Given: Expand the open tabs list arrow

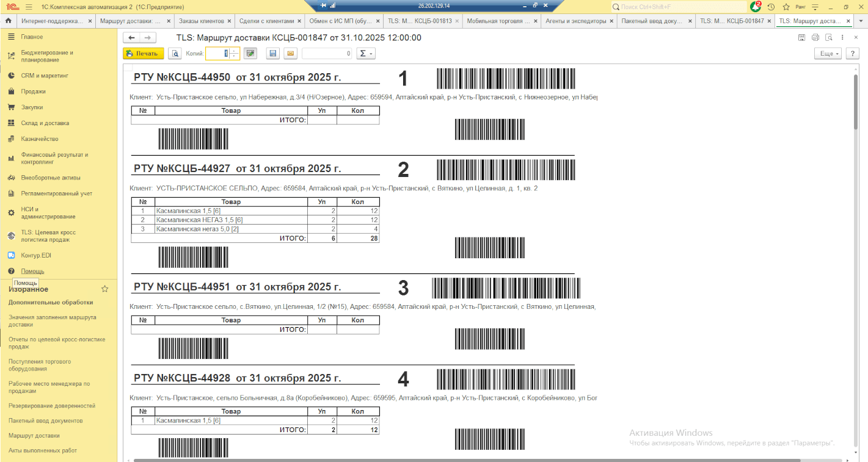Looking at the screenshot, I should (861, 21).
